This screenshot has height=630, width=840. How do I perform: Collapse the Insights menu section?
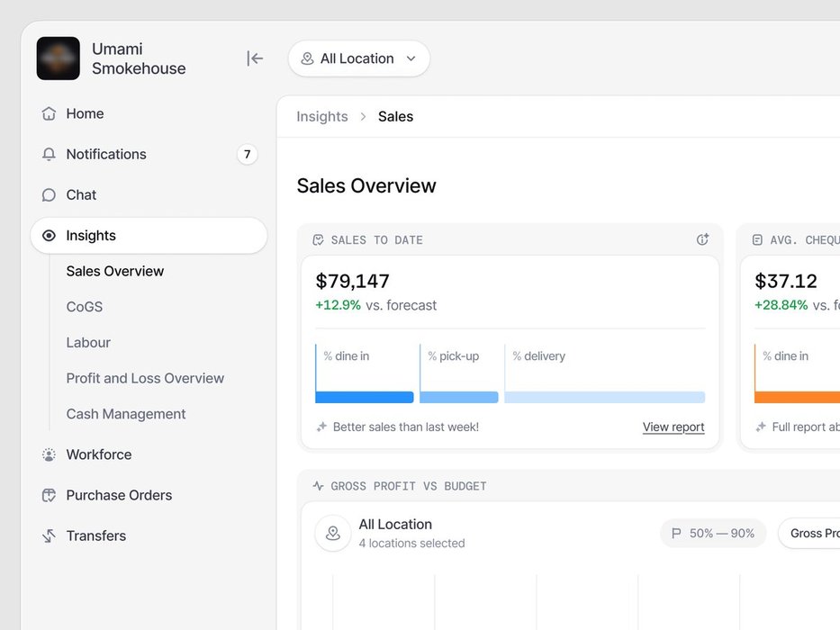pyautogui.click(x=149, y=236)
